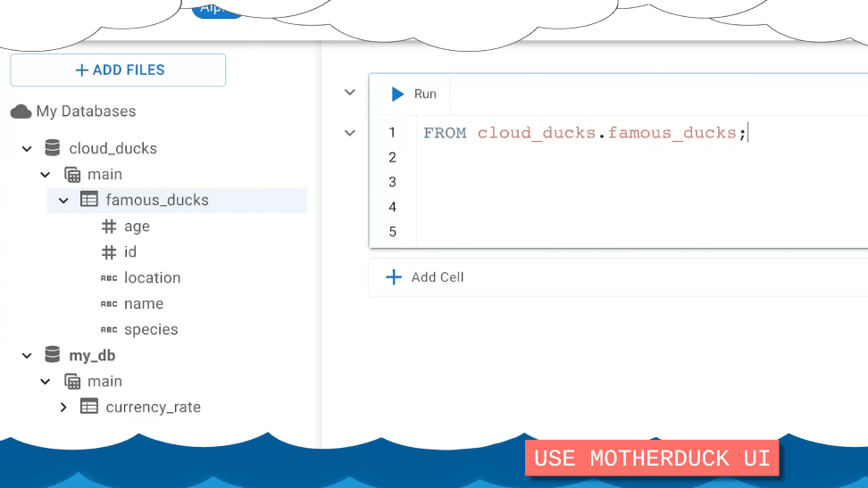
Task: Collapse the famous_ducks table columns
Action: (63, 200)
